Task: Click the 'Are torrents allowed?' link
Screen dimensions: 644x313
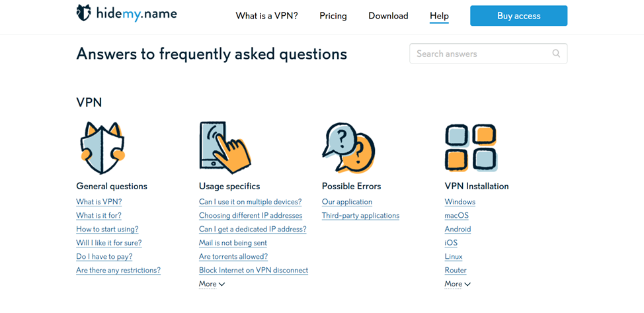Action: point(233,257)
